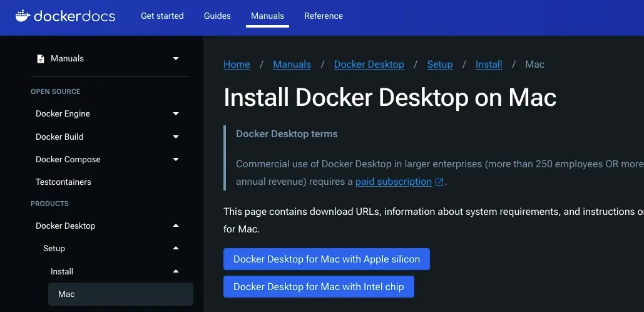Go to Docker Desktop breadcrumb link
The width and height of the screenshot is (644, 312).
[369, 65]
